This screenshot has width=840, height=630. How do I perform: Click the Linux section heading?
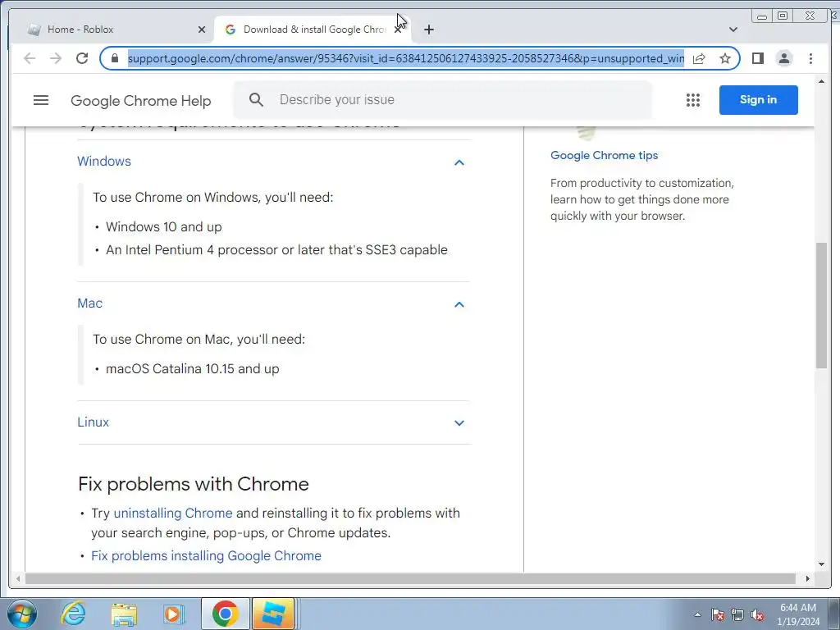coord(93,422)
